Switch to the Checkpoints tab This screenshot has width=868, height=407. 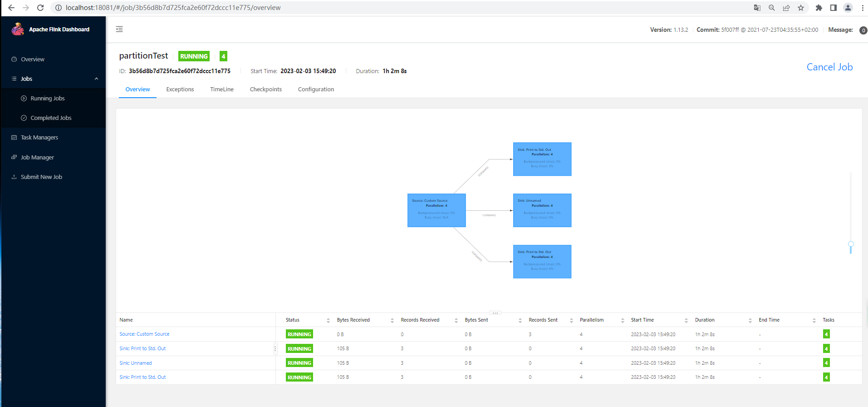click(x=266, y=89)
